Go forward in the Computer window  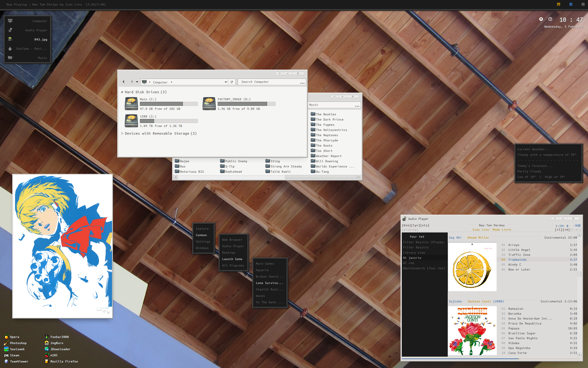coord(132,82)
